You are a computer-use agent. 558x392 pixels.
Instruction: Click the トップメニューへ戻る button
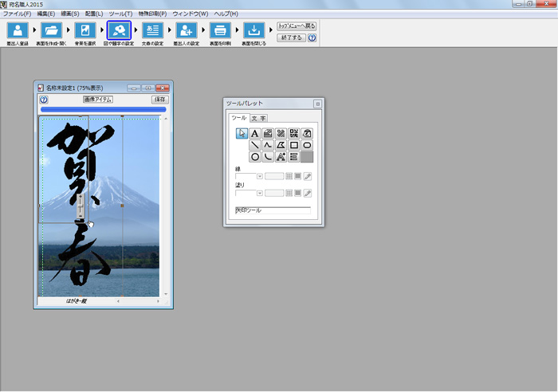297,25
